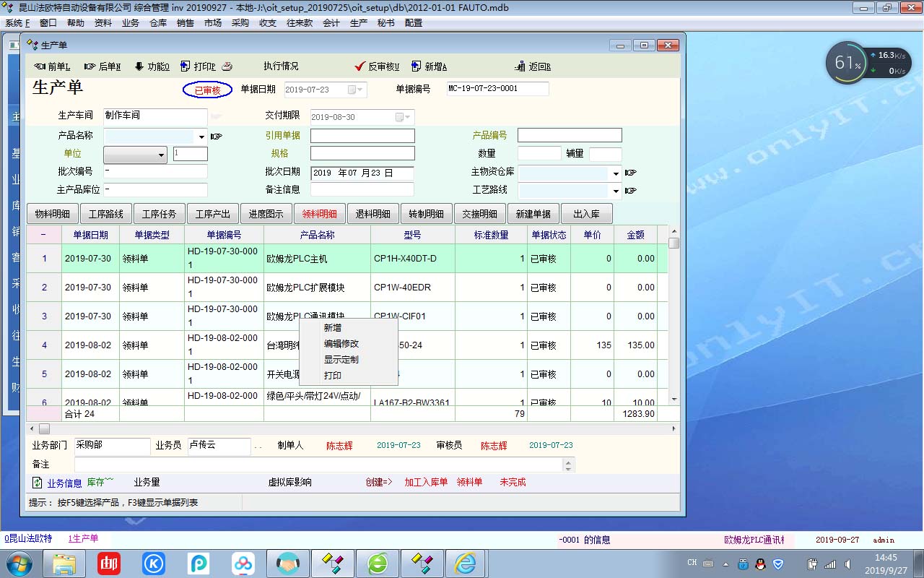The image size is (924, 578).
Task: Click the table's horizontal scrollbar thumb
Action: point(45,428)
